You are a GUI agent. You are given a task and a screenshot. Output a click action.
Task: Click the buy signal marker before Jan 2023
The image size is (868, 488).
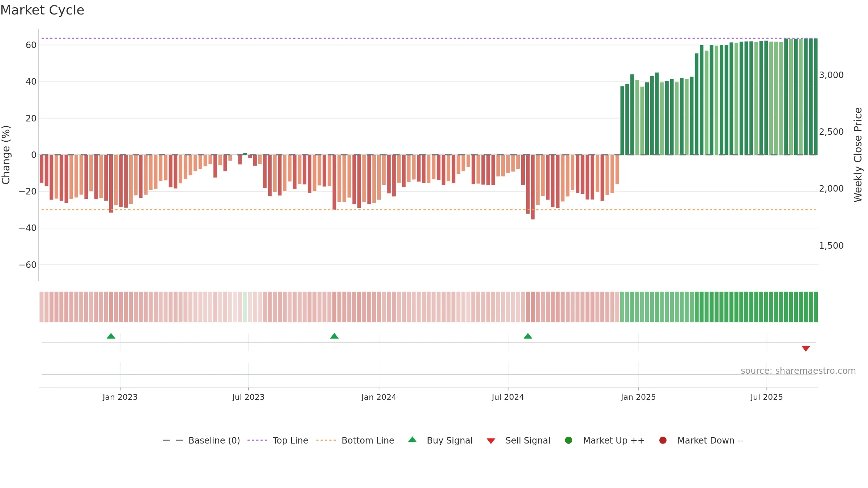pos(111,336)
